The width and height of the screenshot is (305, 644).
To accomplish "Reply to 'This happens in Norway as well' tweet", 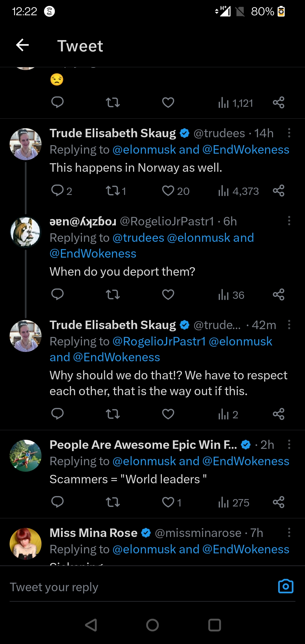I will tap(58, 191).
